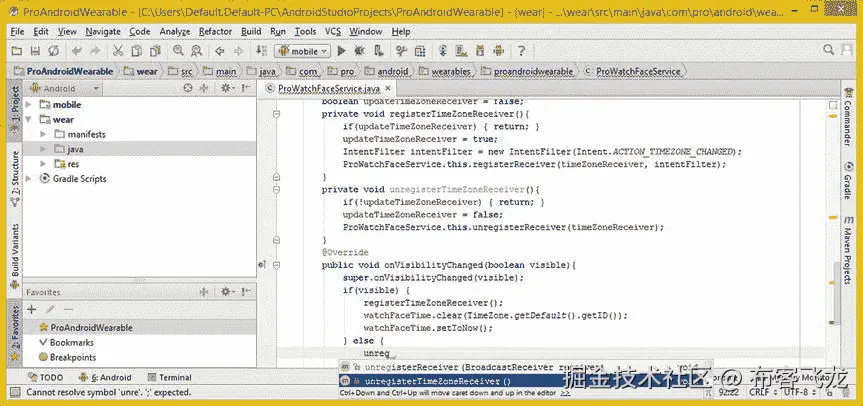Click the Open folder toolbar icon

[x=17, y=51]
